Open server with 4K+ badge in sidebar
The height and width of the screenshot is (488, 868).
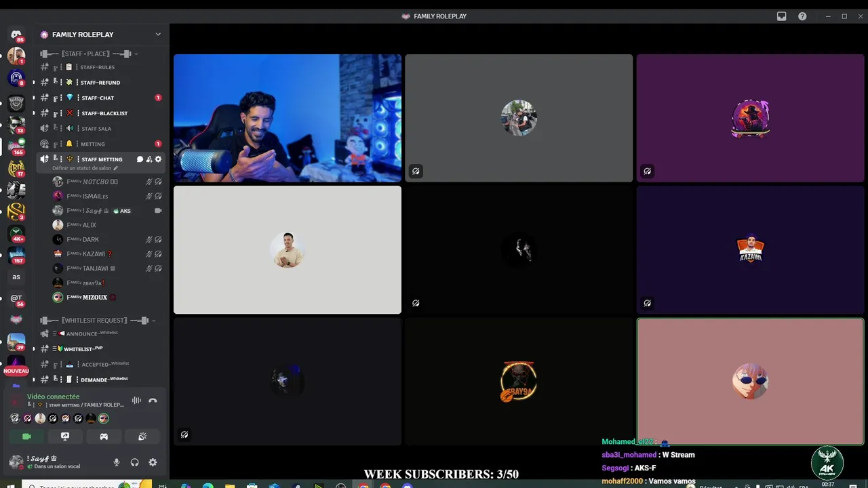point(16,235)
